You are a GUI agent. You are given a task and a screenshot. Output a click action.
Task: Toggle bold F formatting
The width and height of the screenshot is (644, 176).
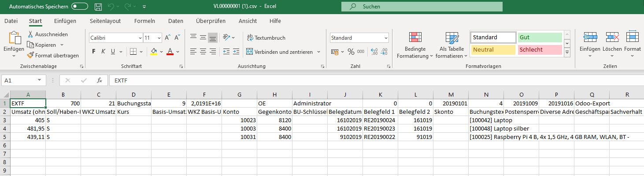click(94, 52)
